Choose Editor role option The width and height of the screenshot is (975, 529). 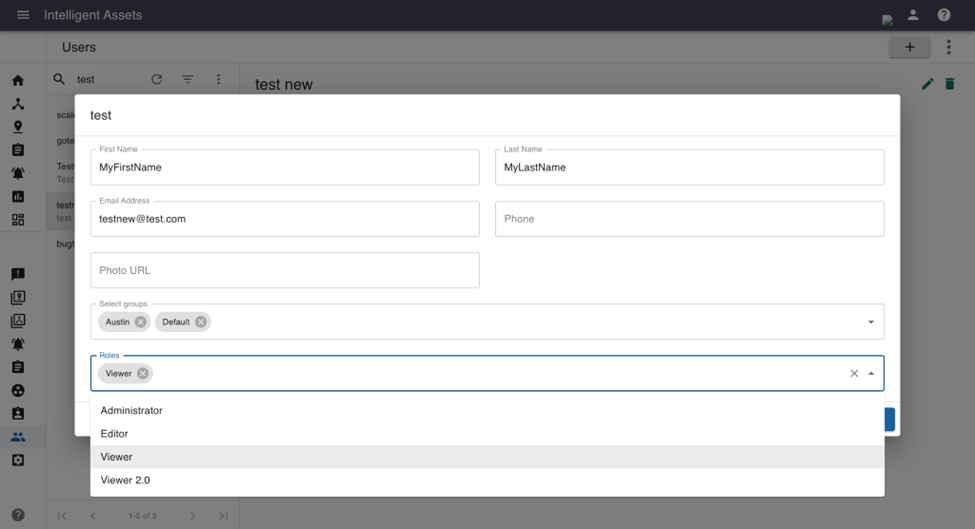pos(114,434)
